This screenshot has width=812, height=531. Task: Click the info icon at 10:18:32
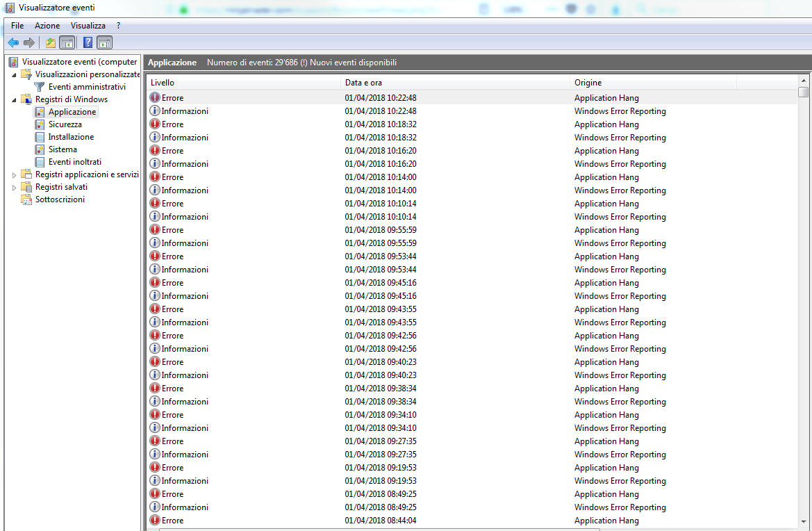(154, 138)
